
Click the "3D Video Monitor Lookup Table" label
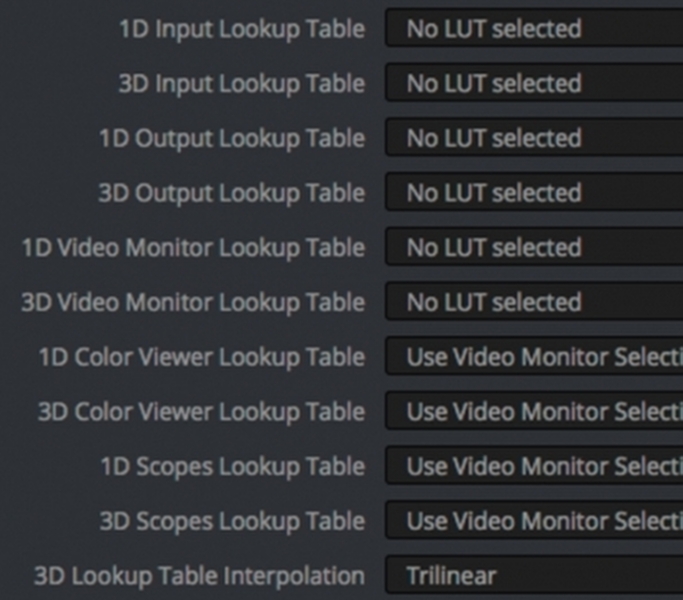[194, 302]
